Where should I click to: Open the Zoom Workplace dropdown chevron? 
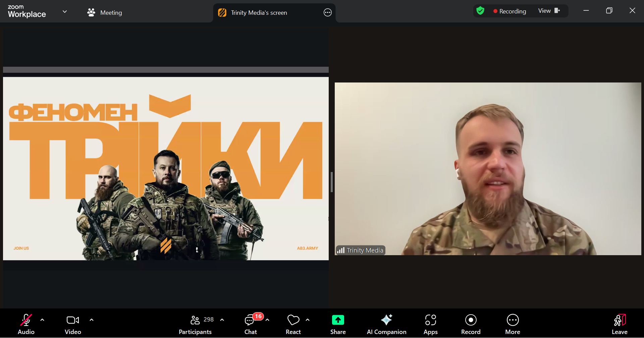tap(65, 12)
